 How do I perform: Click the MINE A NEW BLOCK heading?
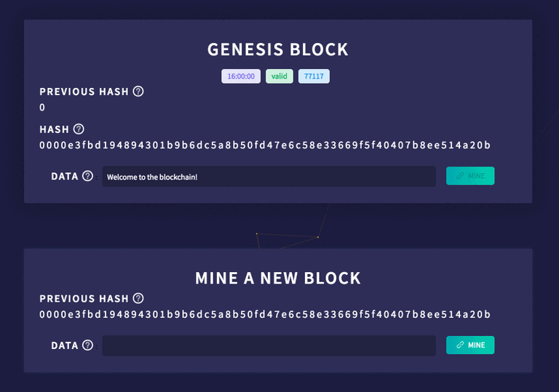278,278
